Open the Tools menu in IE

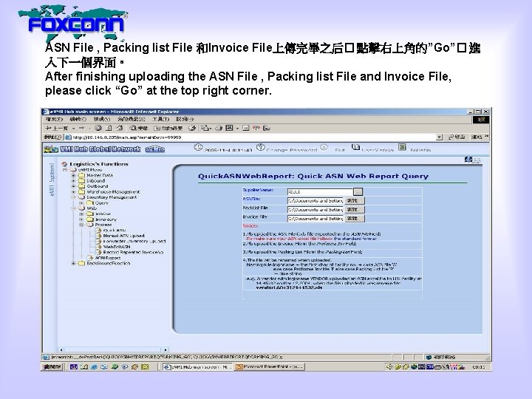pyautogui.click(x=160, y=119)
